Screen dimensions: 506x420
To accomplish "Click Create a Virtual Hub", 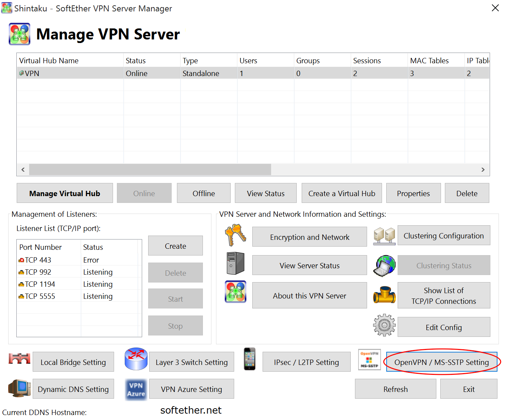I will coord(342,193).
